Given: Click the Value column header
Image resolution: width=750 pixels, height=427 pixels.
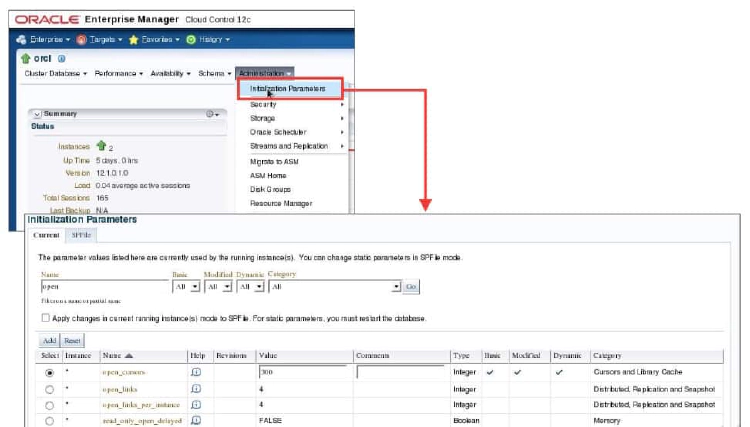Looking at the screenshot, I should tap(268, 356).
